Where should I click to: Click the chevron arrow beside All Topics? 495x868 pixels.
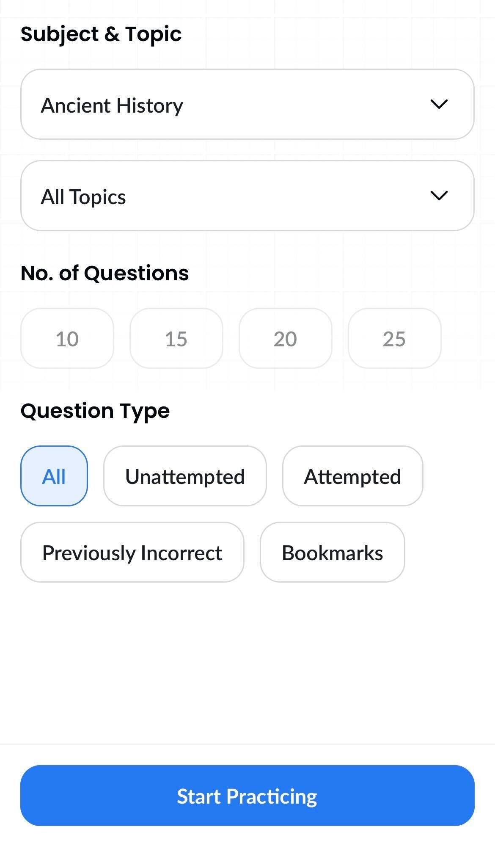(x=439, y=196)
